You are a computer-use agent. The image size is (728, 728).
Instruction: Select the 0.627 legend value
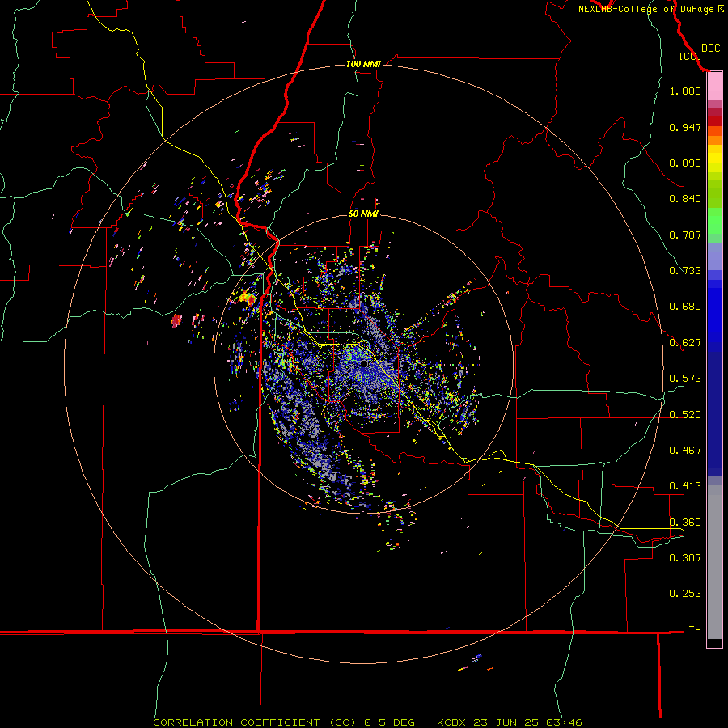tap(685, 343)
